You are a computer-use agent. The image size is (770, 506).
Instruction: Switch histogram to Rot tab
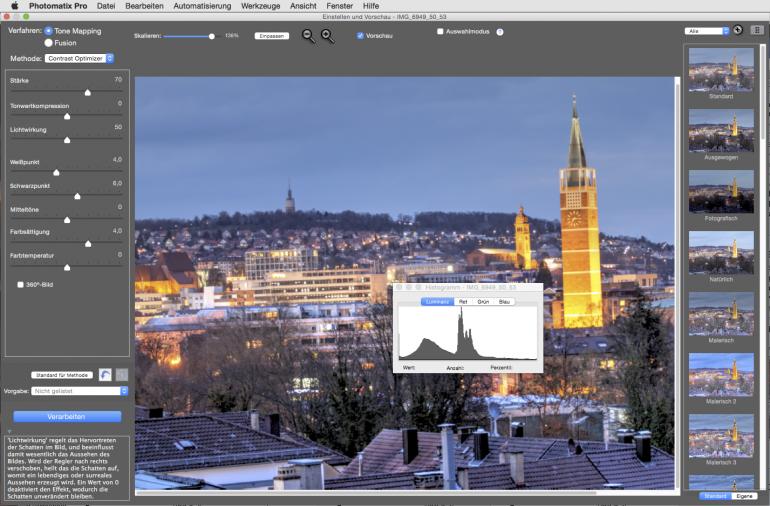point(463,302)
